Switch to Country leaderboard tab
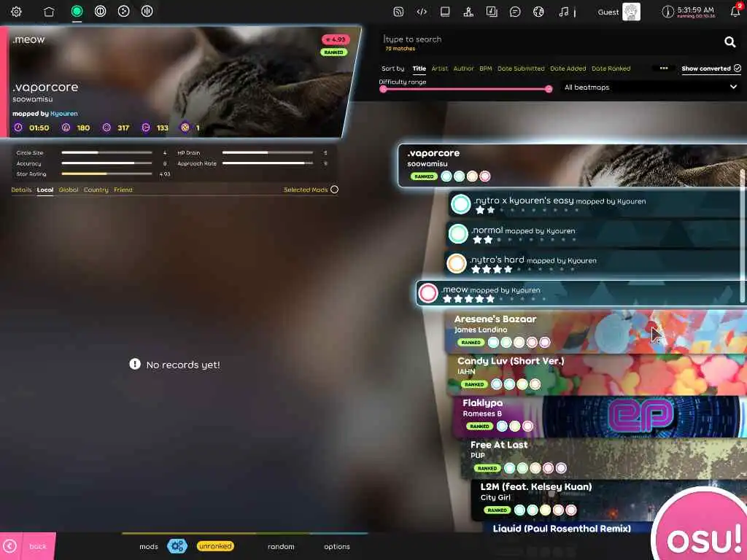The image size is (747, 560). pyautogui.click(x=96, y=190)
